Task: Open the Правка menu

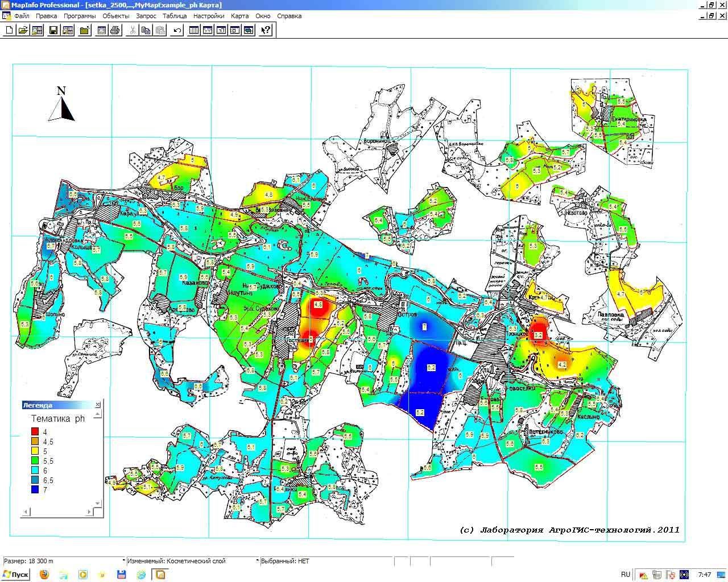Action: click(47, 16)
